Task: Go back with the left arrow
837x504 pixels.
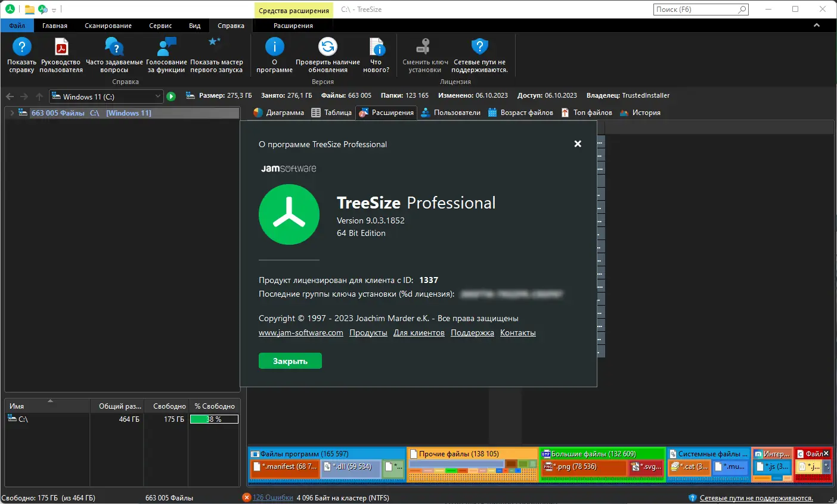Action: pos(10,97)
